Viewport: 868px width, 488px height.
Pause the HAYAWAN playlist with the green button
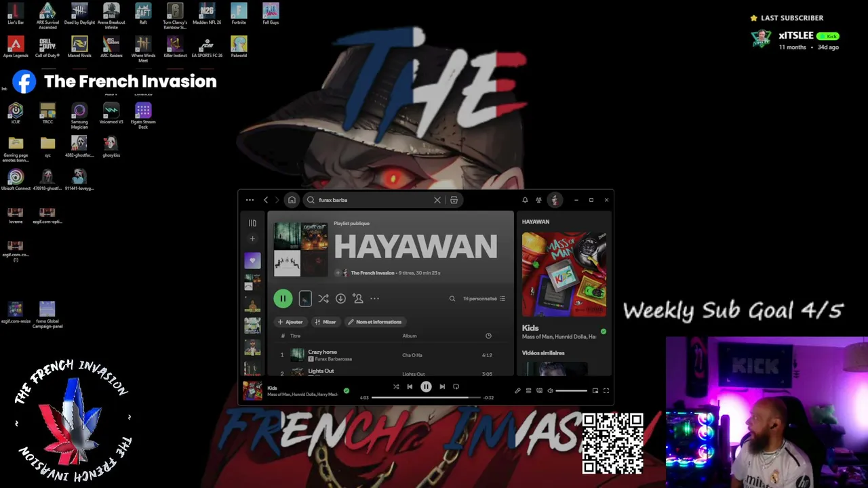(283, 298)
